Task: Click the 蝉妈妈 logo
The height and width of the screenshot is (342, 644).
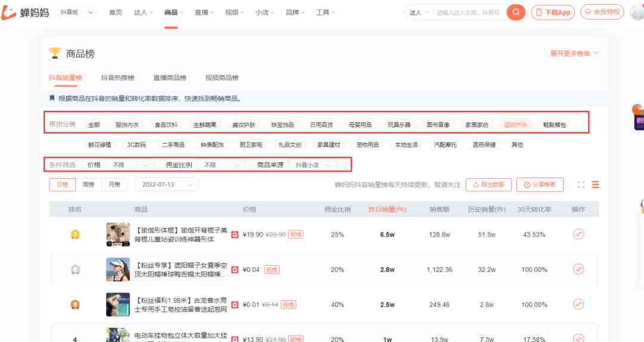Action: (x=26, y=13)
